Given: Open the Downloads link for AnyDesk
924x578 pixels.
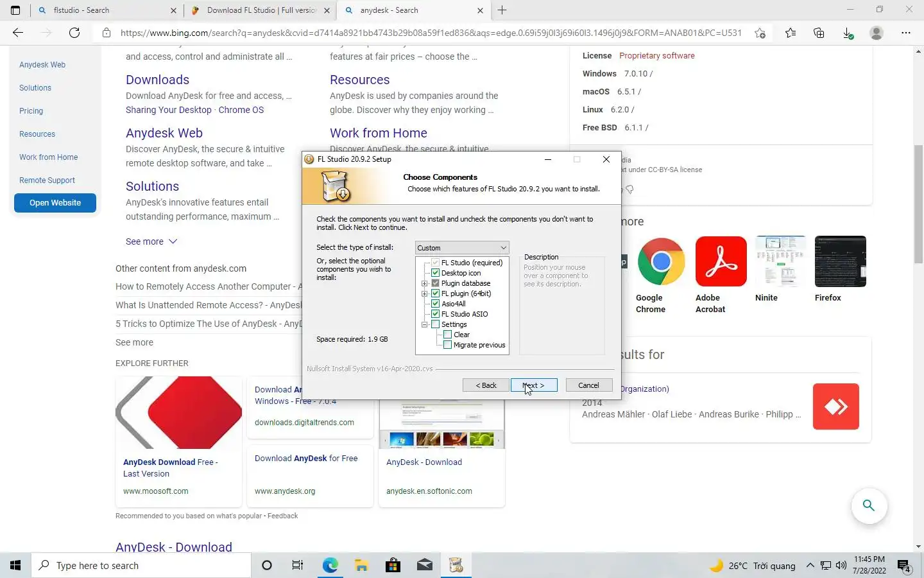Looking at the screenshot, I should point(157,80).
